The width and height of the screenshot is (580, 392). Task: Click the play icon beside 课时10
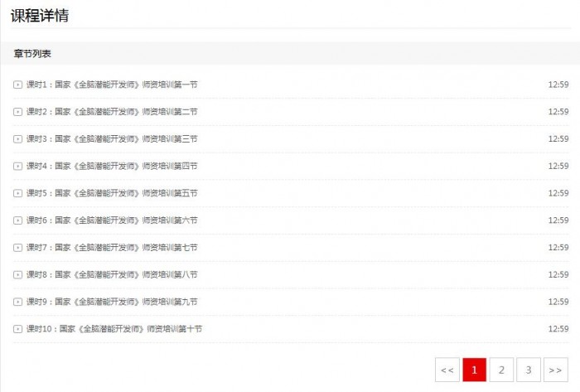(17, 329)
